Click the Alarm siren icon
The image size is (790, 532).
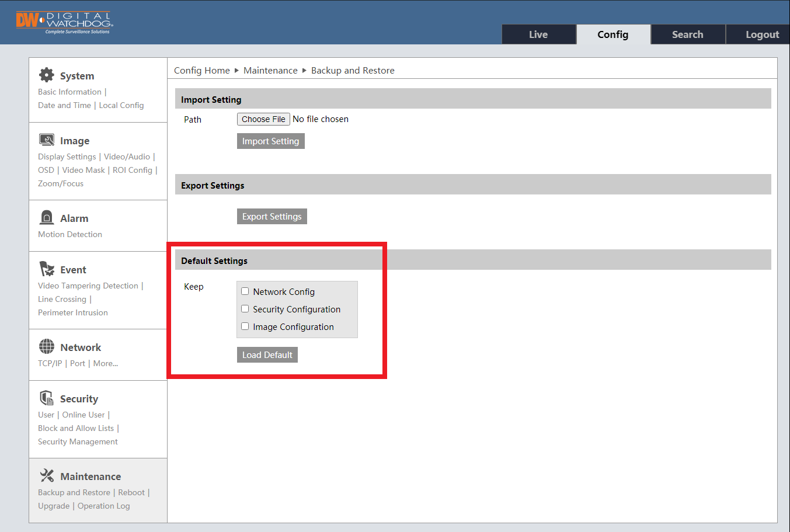pos(47,218)
